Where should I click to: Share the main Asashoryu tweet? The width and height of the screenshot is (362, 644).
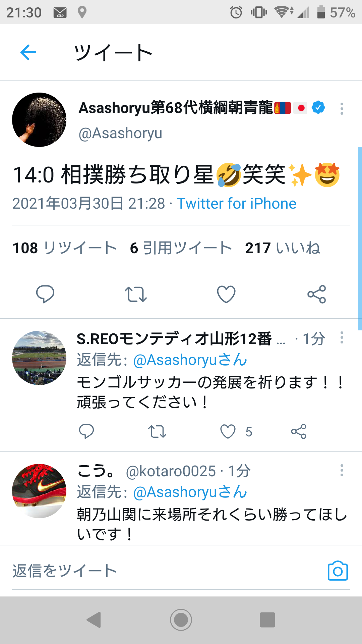click(317, 294)
